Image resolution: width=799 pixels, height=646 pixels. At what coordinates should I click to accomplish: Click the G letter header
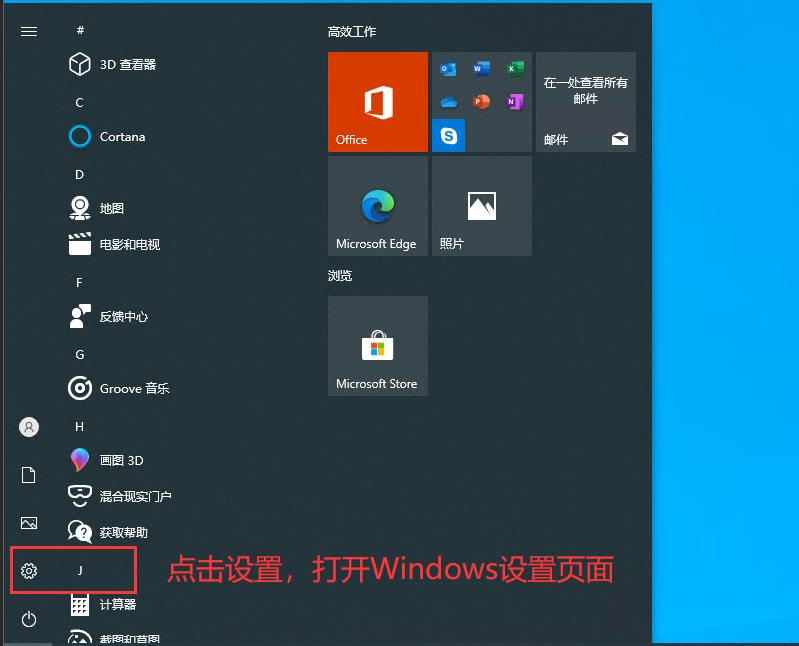79,355
